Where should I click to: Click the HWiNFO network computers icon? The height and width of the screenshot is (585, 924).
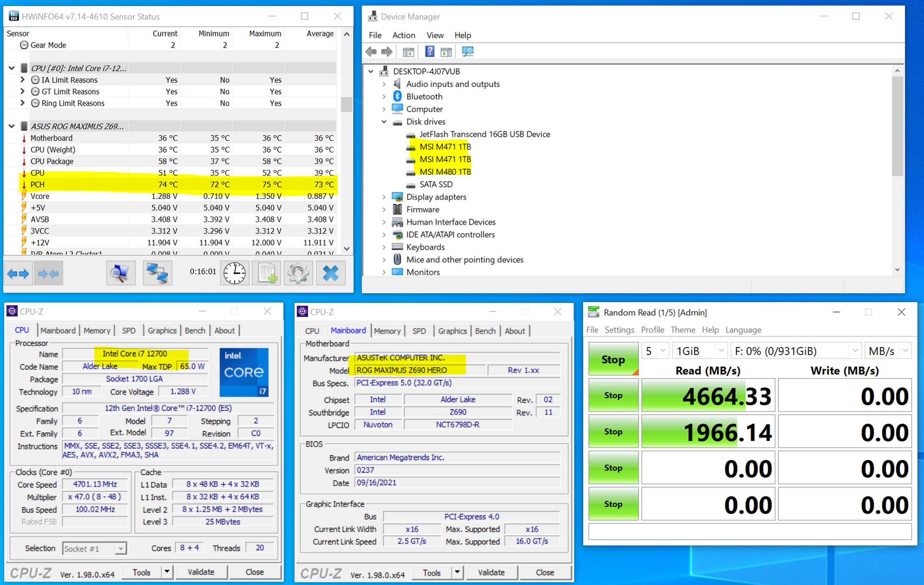157,273
